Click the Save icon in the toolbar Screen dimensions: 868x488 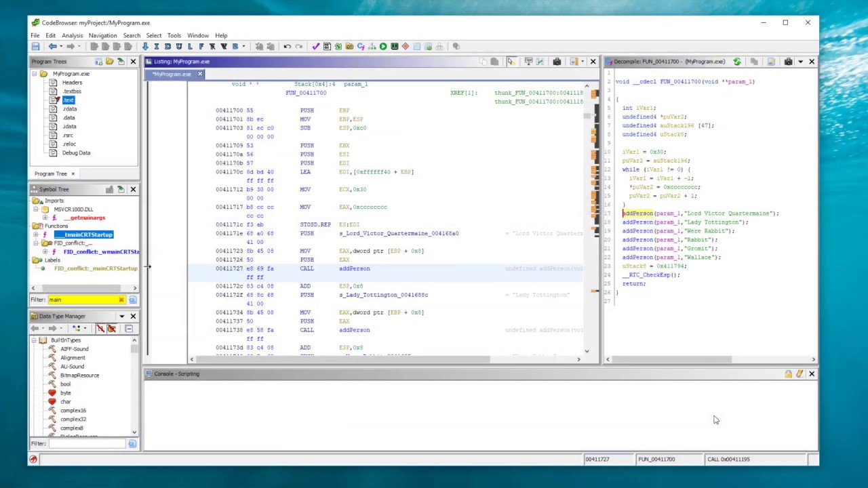35,47
